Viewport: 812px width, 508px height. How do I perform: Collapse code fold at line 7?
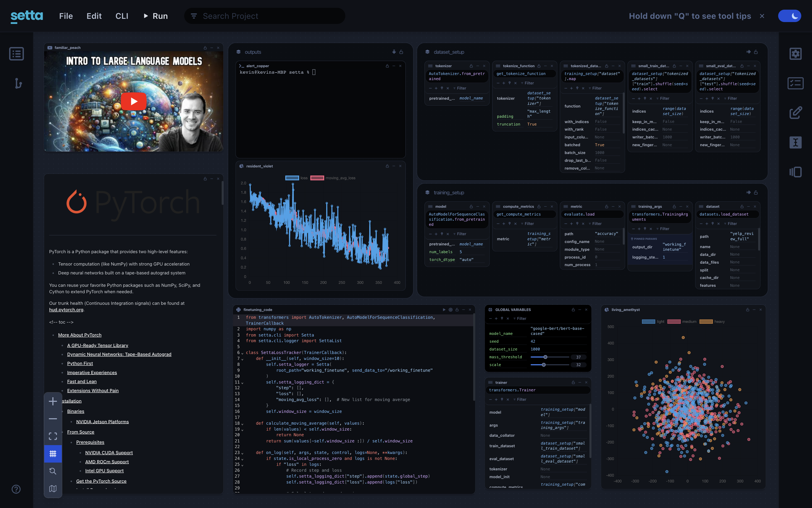pos(242,359)
